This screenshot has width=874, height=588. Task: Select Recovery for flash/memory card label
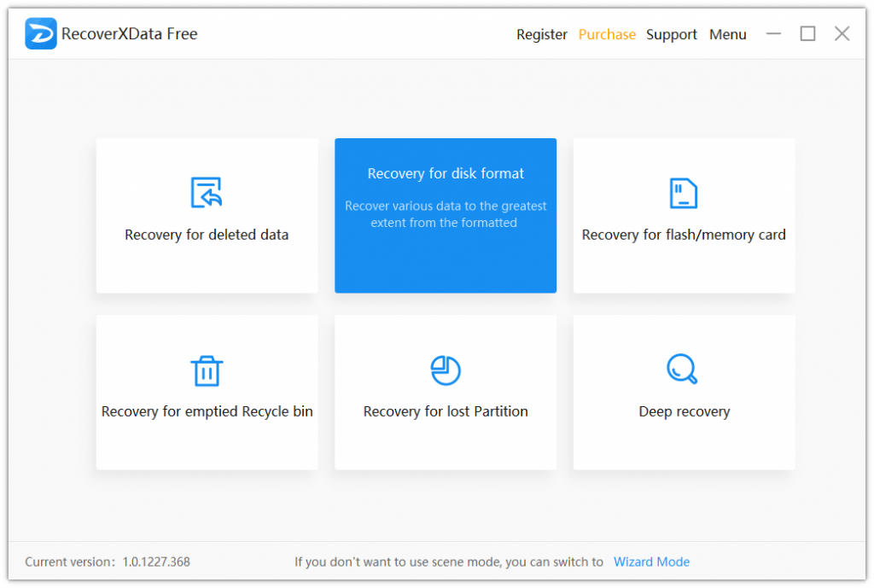click(x=684, y=236)
